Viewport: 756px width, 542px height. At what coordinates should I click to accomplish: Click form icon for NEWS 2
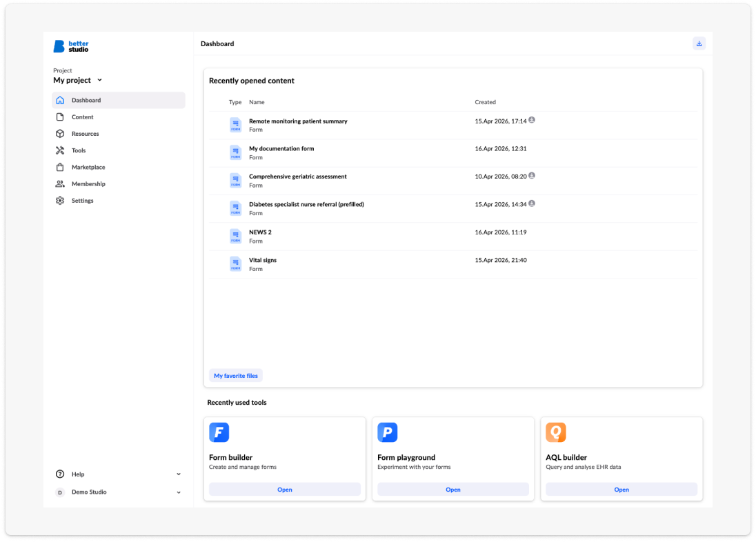click(x=235, y=237)
